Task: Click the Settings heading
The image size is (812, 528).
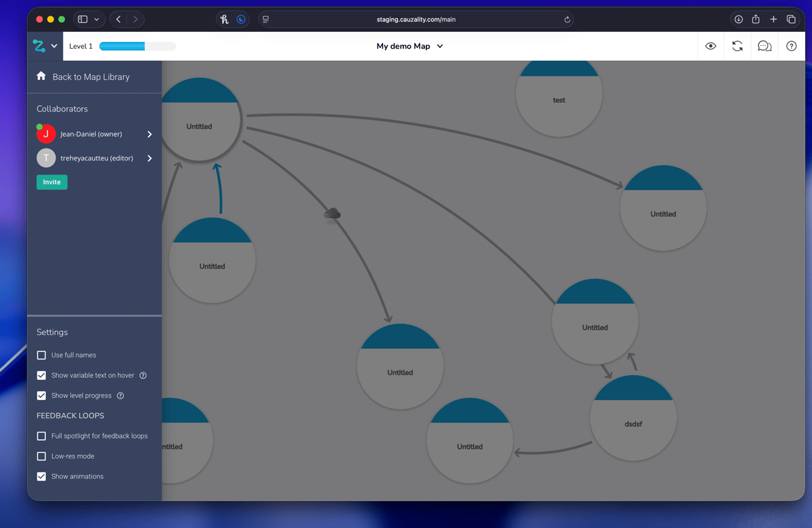Action: point(52,332)
